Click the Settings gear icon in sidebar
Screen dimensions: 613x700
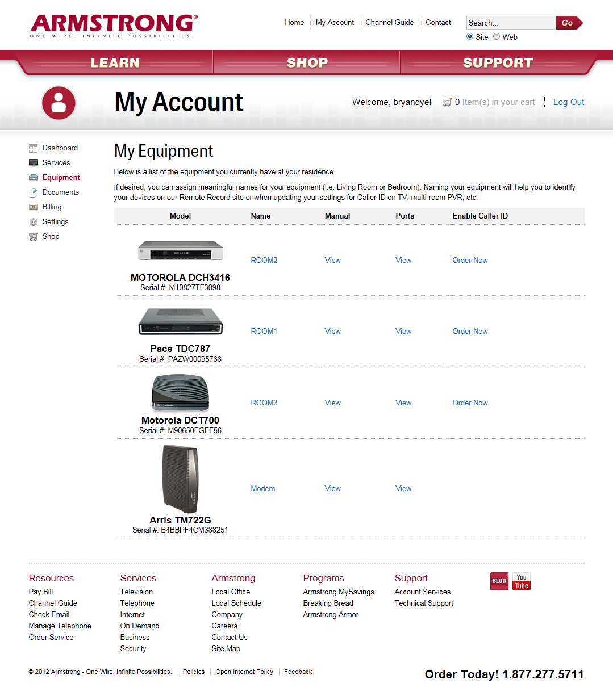(x=33, y=222)
